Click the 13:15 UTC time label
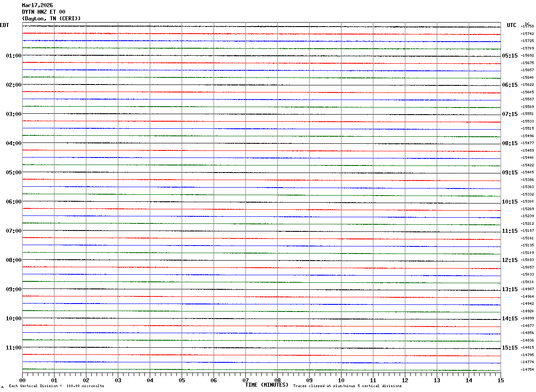The height and width of the screenshot is (392, 536). tap(510, 289)
